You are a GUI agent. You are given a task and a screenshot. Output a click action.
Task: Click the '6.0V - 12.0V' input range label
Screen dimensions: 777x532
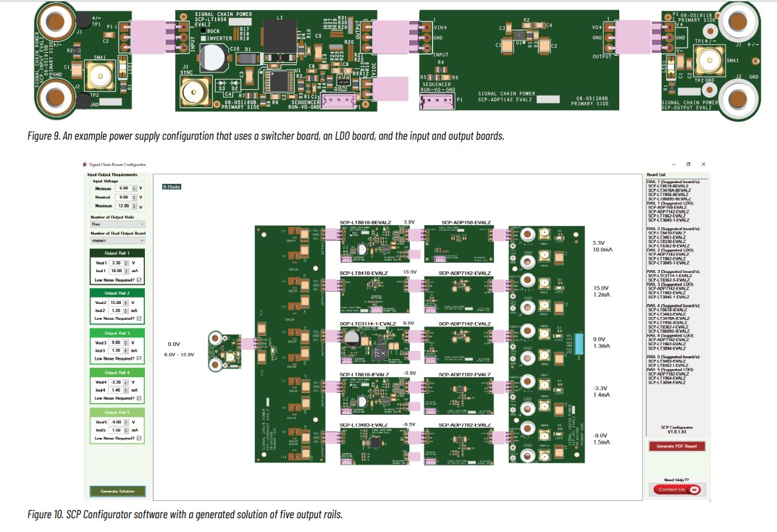click(x=180, y=355)
